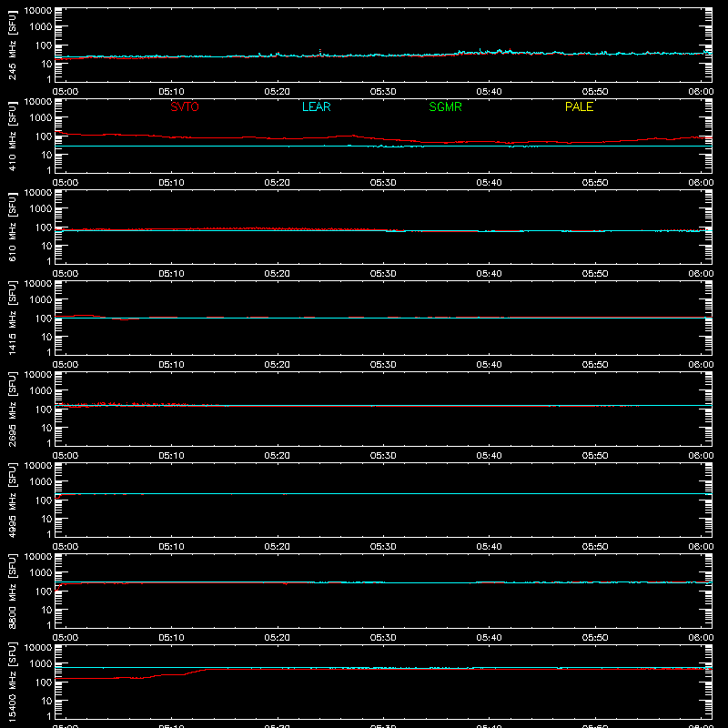Select the 2695 MHz [SFU] axis title
This screenshot has height=728, width=728.
click(12, 409)
